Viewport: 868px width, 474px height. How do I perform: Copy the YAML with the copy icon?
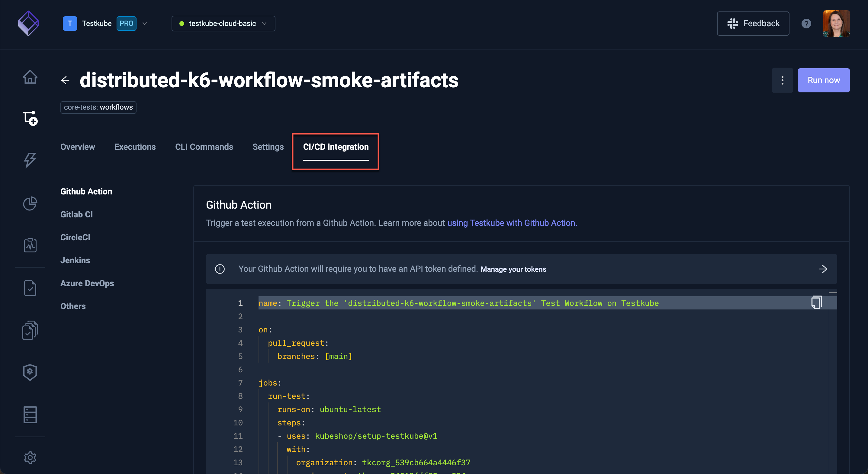point(816,302)
